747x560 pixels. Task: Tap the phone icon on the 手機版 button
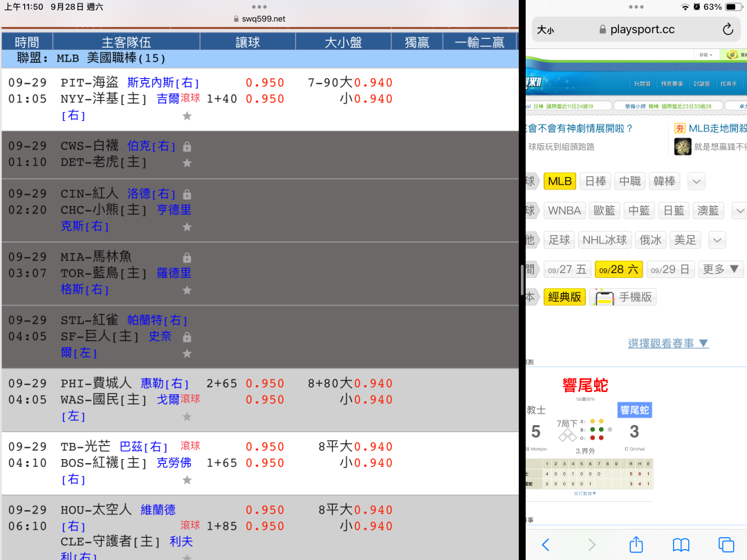pyautogui.click(x=604, y=297)
